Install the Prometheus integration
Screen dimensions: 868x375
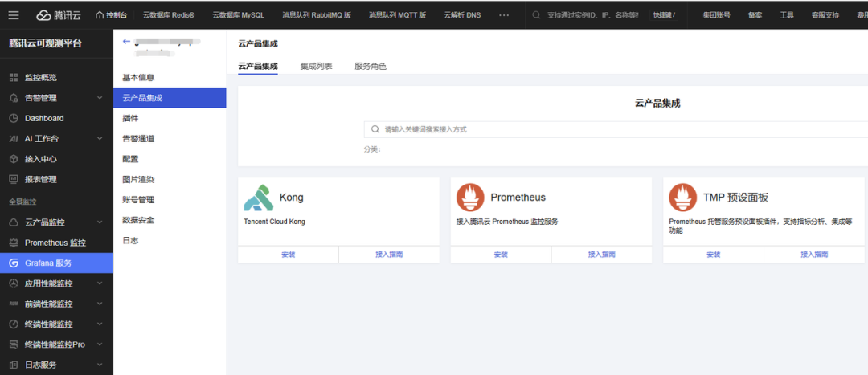(x=501, y=255)
